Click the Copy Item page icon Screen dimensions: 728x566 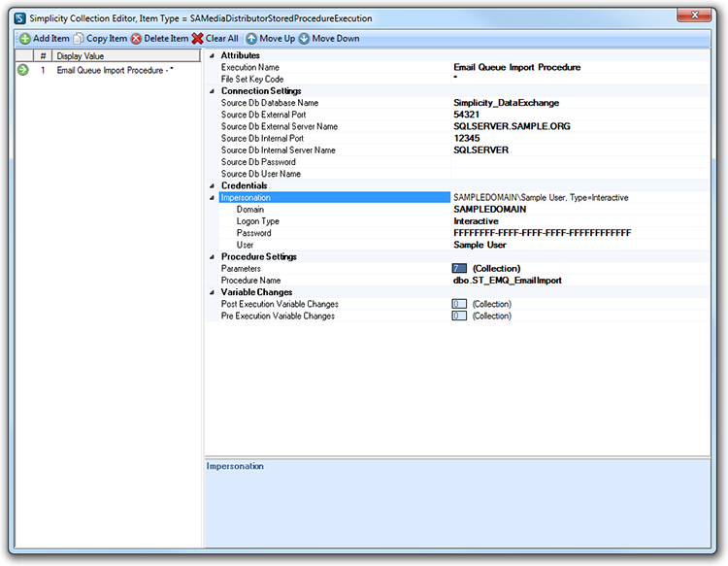coord(79,39)
